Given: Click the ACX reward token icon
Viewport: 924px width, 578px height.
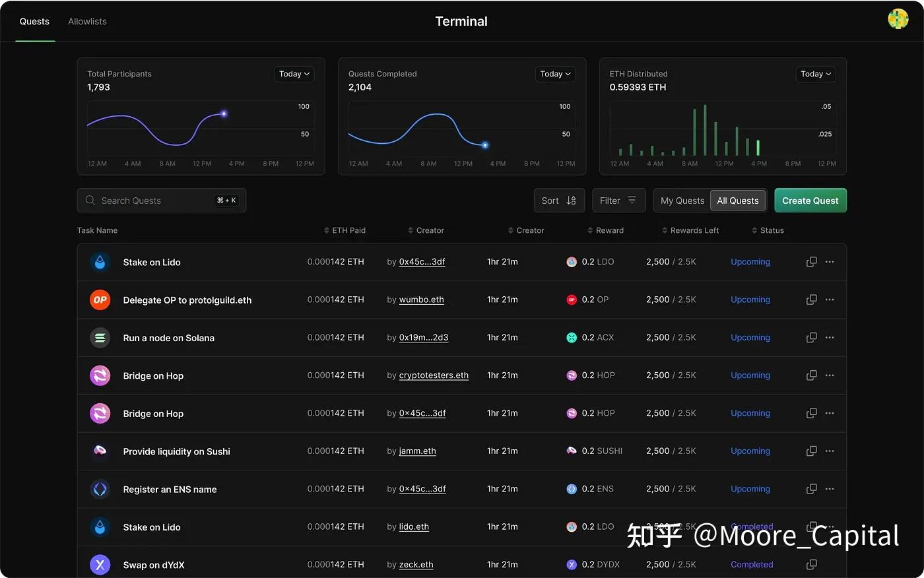Looking at the screenshot, I should [572, 337].
